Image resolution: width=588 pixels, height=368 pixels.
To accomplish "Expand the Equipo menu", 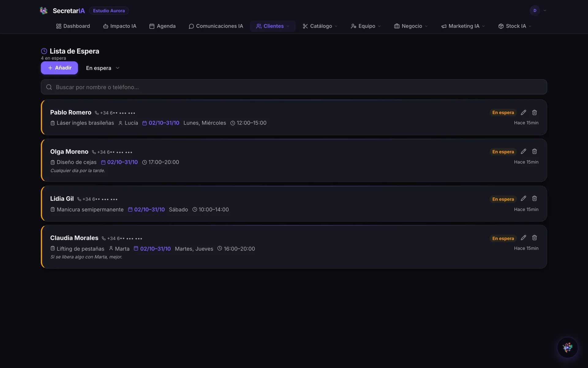I will 366,26.
